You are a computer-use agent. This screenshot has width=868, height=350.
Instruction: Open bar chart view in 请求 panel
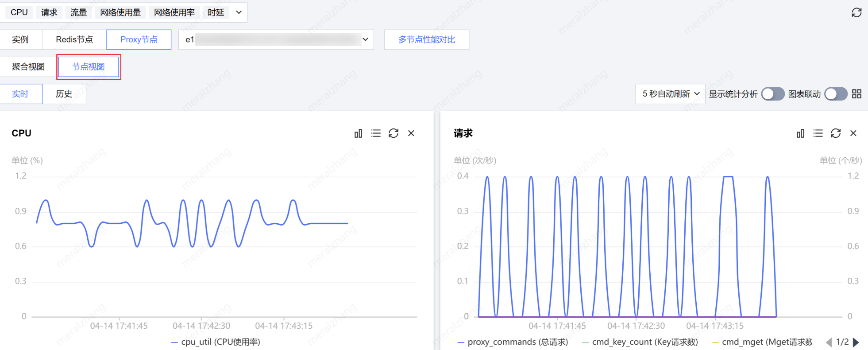tap(800, 133)
